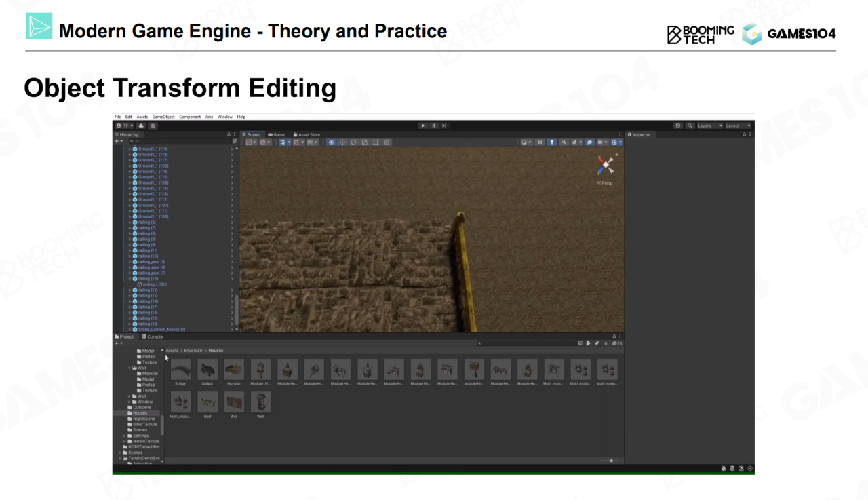The height and width of the screenshot is (500, 868).
Task: Open the Layers dropdown
Action: coord(709,126)
